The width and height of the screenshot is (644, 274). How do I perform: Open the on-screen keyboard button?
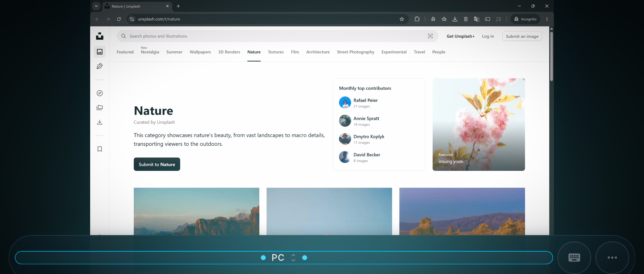tap(574, 258)
